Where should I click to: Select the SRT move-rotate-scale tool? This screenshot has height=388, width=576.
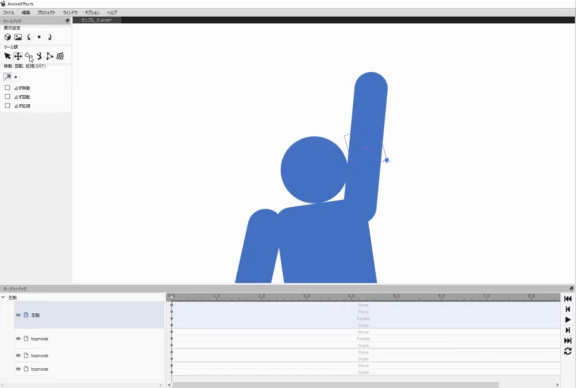coord(18,56)
